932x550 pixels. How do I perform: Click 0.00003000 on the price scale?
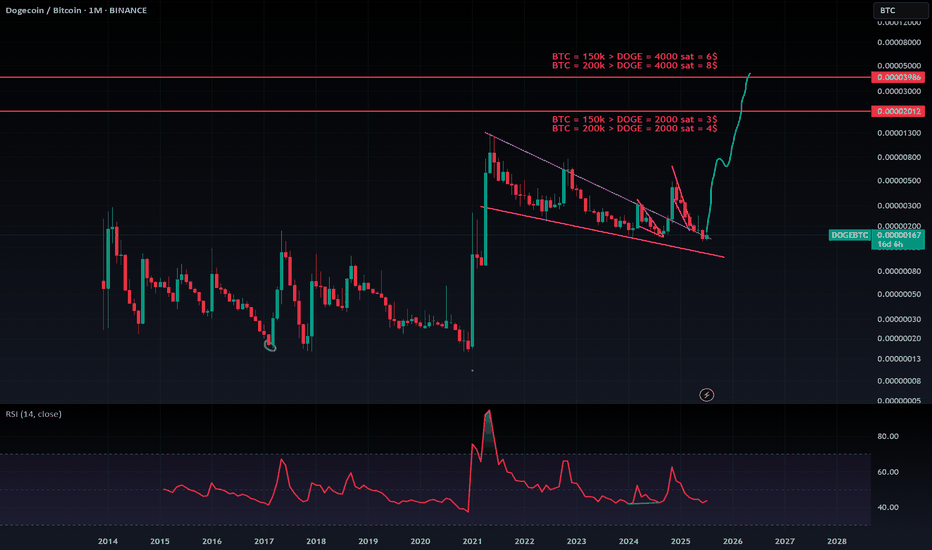[x=899, y=92]
